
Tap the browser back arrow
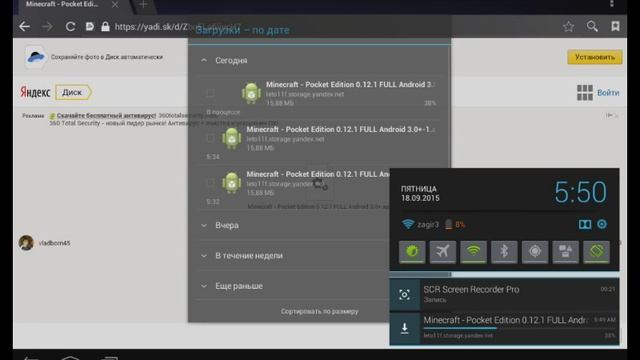(24, 27)
